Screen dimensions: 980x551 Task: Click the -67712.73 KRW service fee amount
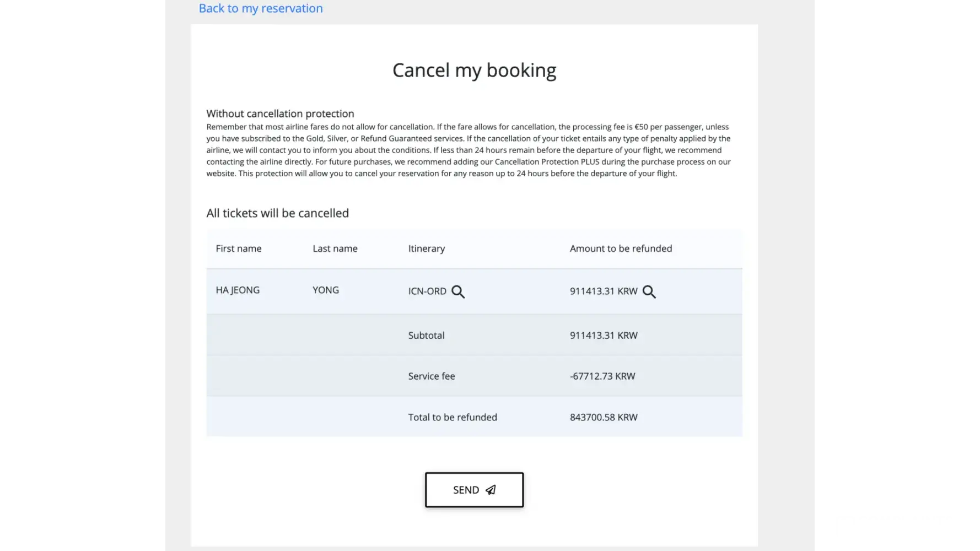[602, 376]
